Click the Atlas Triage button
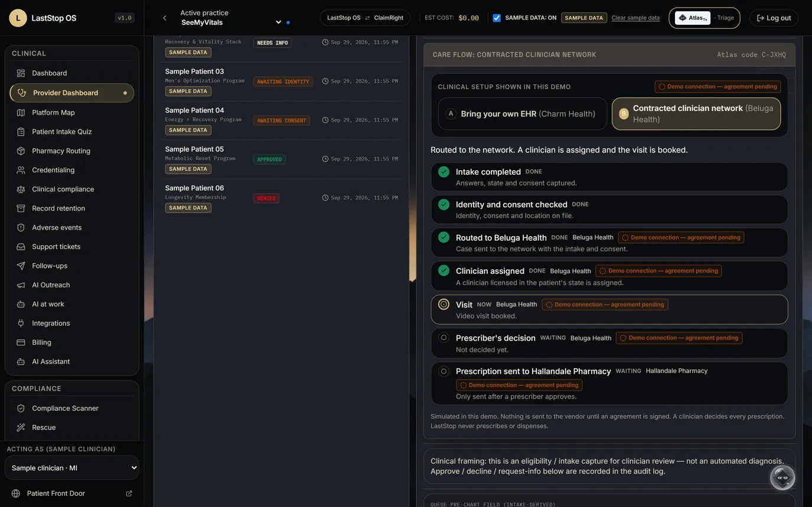 click(705, 18)
